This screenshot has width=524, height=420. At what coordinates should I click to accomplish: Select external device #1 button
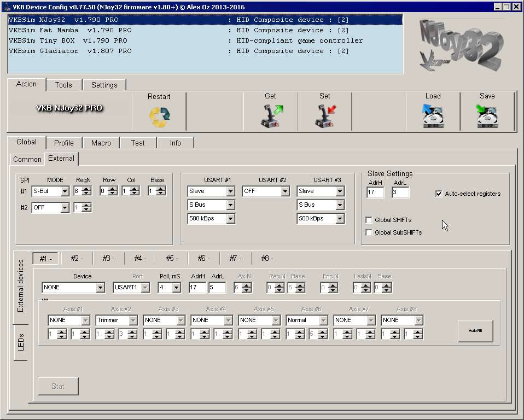tap(45, 258)
